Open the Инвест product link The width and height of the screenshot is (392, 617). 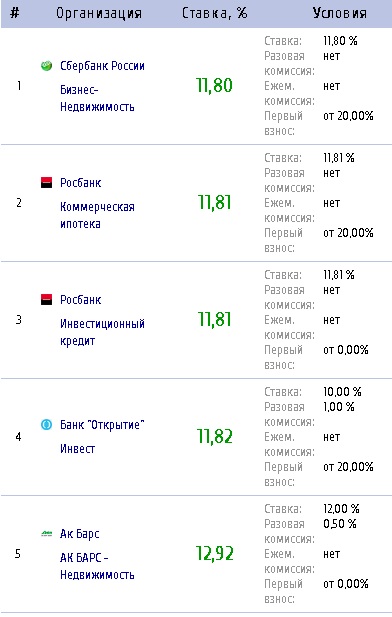click(x=78, y=449)
